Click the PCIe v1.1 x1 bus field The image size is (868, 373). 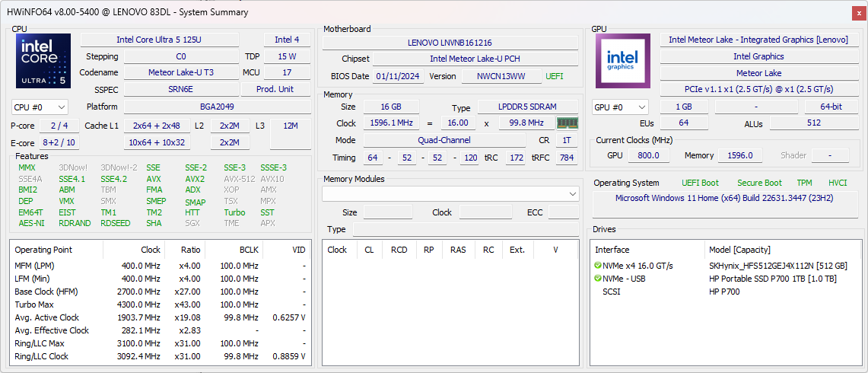click(758, 89)
